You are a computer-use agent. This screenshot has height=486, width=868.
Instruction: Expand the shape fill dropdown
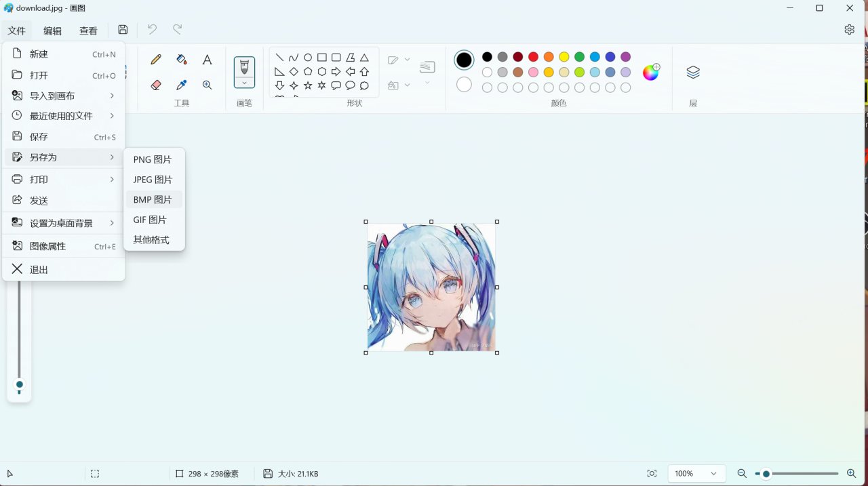(x=407, y=85)
